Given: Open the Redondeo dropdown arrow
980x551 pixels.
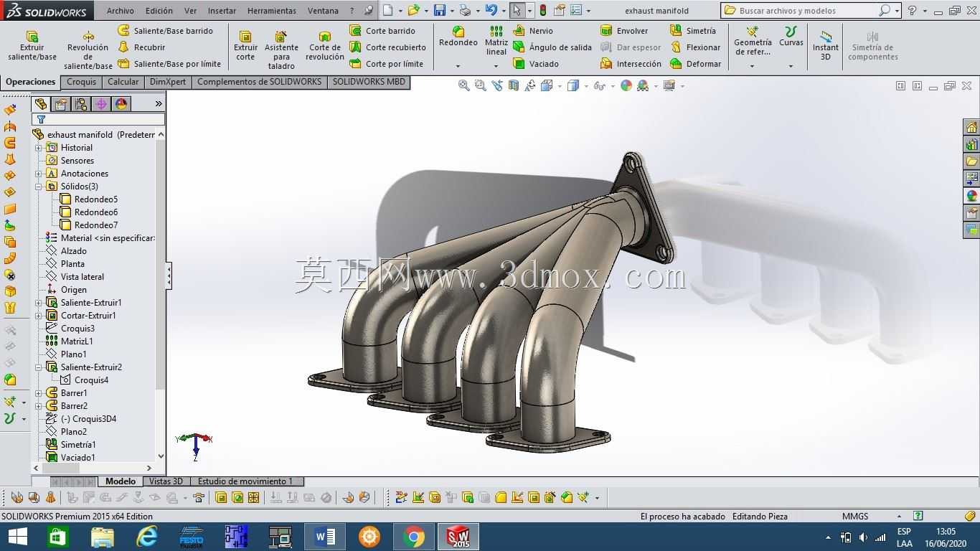Looking at the screenshot, I should click(458, 66).
